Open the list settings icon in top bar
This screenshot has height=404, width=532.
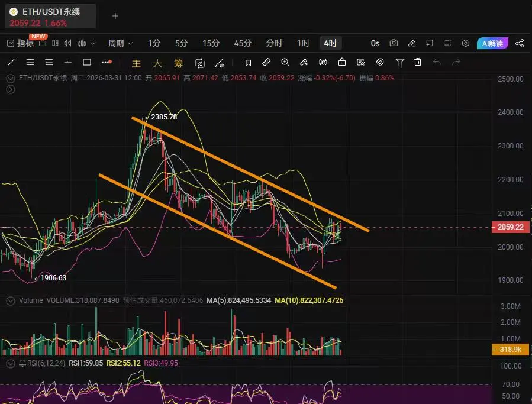(x=447, y=43)
